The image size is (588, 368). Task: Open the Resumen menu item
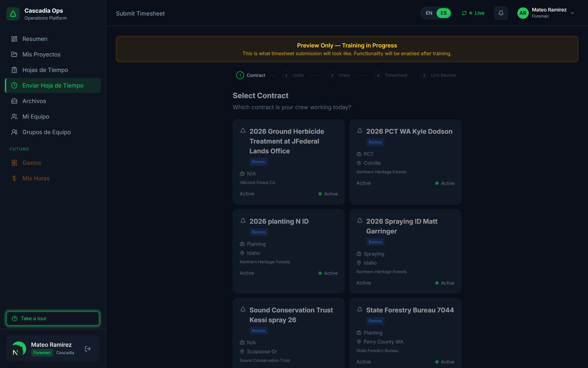pos(53,39)
